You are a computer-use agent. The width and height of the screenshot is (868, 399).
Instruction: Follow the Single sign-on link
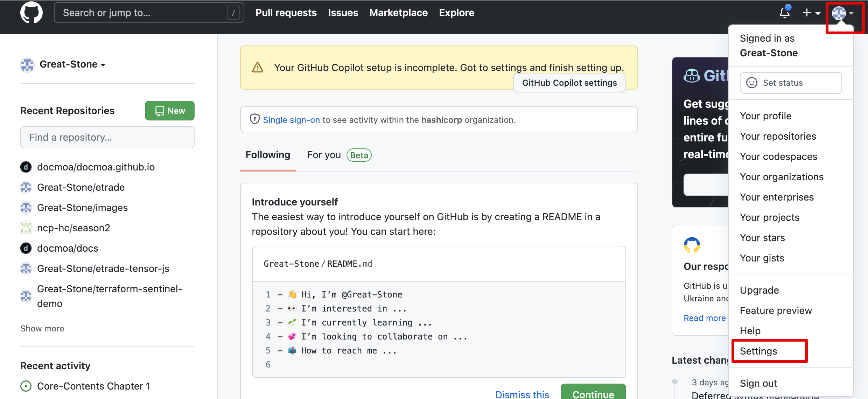291,120
